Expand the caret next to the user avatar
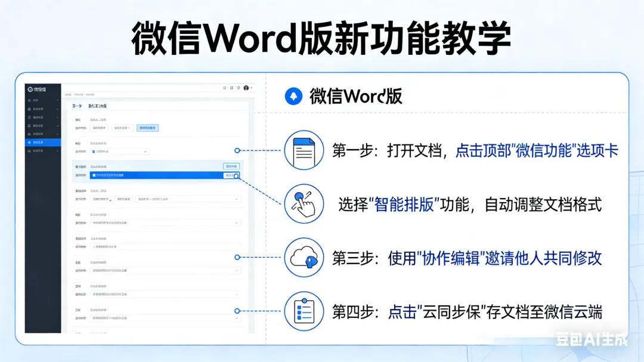644x362 pixels. point(252,88)
